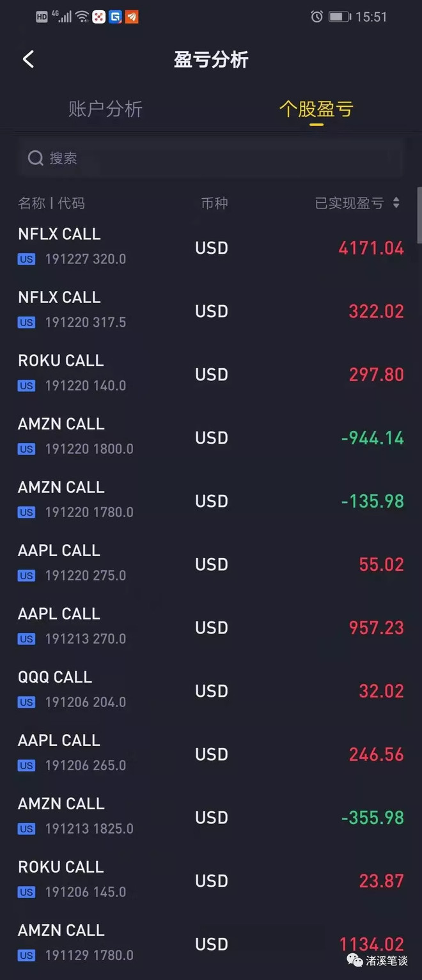Image resolution: width=422 pixels, height=980 pixels.
Task: Open AMZN CALL 191220 1800.0 row
Action: [211, 437]
